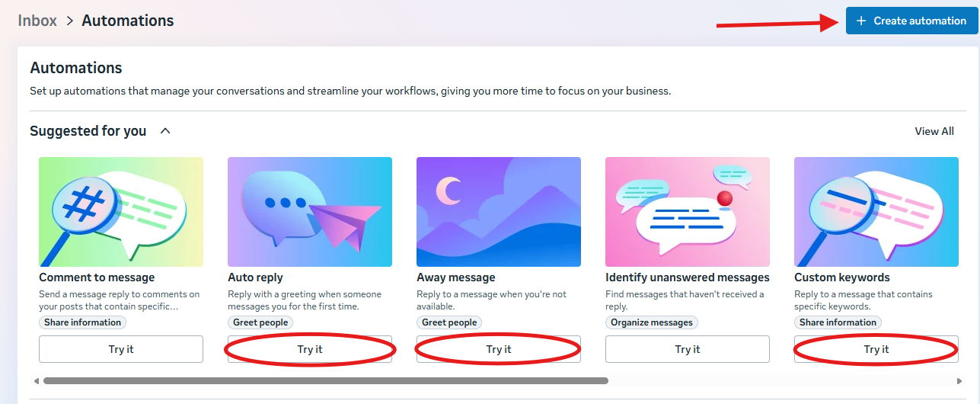Image resolution: width=980 pixels, height=404 pixels.
Task: Try the Identify unanswered messages automation
Action: 688,349
